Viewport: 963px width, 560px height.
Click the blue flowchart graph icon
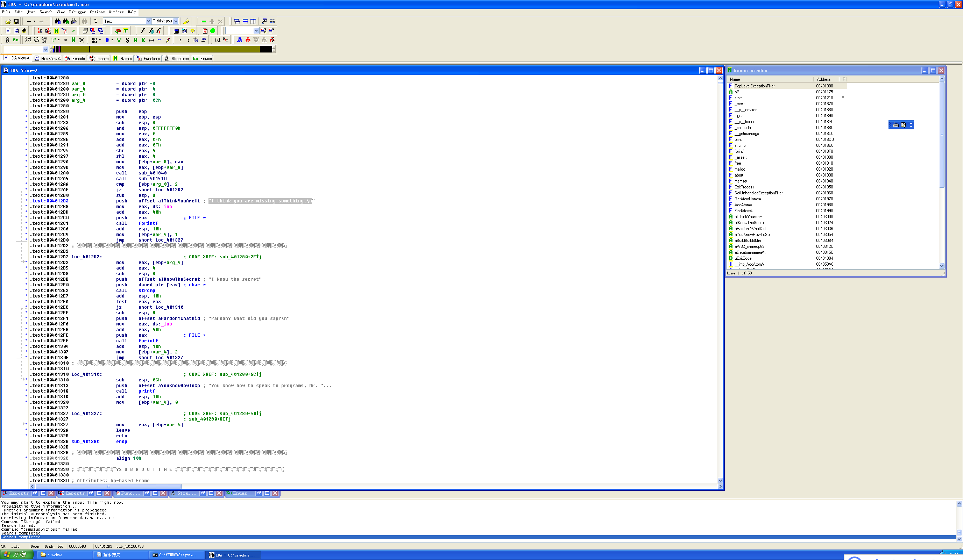pos(240,40)
